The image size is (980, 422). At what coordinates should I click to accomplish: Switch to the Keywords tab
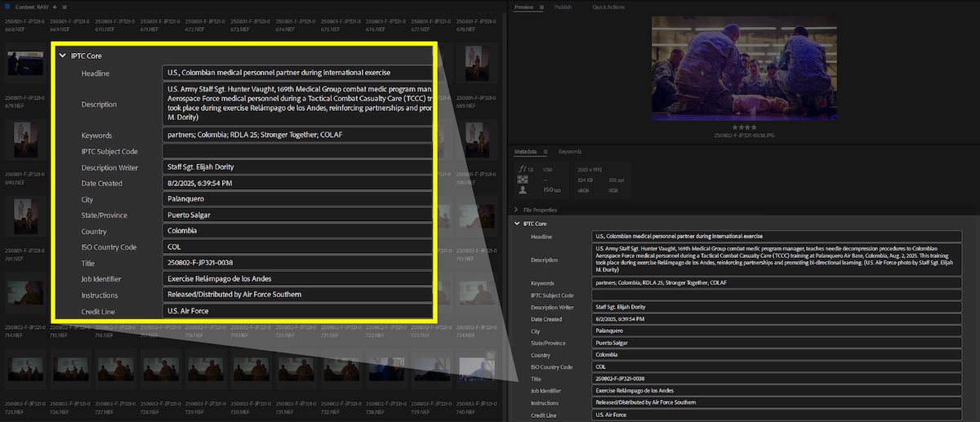click(569, 152)
